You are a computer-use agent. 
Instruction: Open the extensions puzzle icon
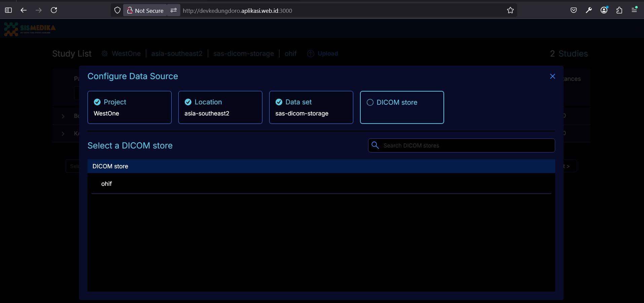click(619, 10)
